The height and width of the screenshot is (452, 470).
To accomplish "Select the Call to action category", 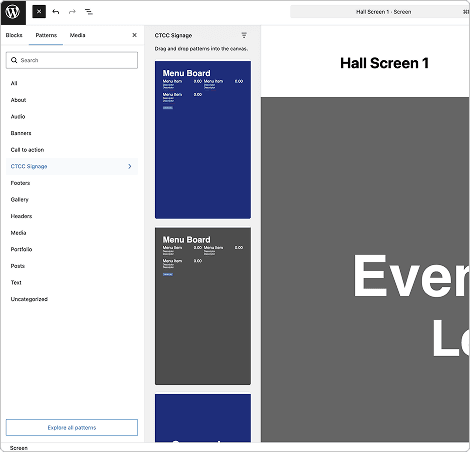I will [72, 150].
